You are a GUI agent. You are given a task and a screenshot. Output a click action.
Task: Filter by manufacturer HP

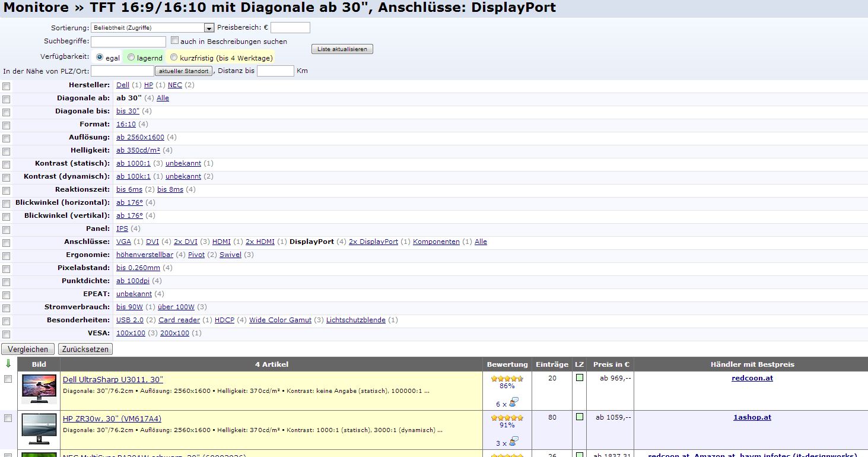148,85
